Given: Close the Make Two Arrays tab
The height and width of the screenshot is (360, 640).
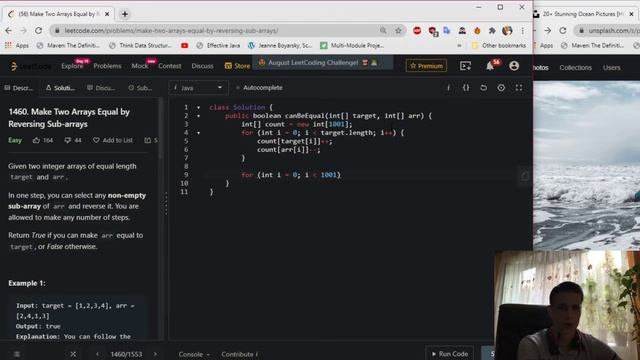Looking at the screenshot, I should 107,14.
